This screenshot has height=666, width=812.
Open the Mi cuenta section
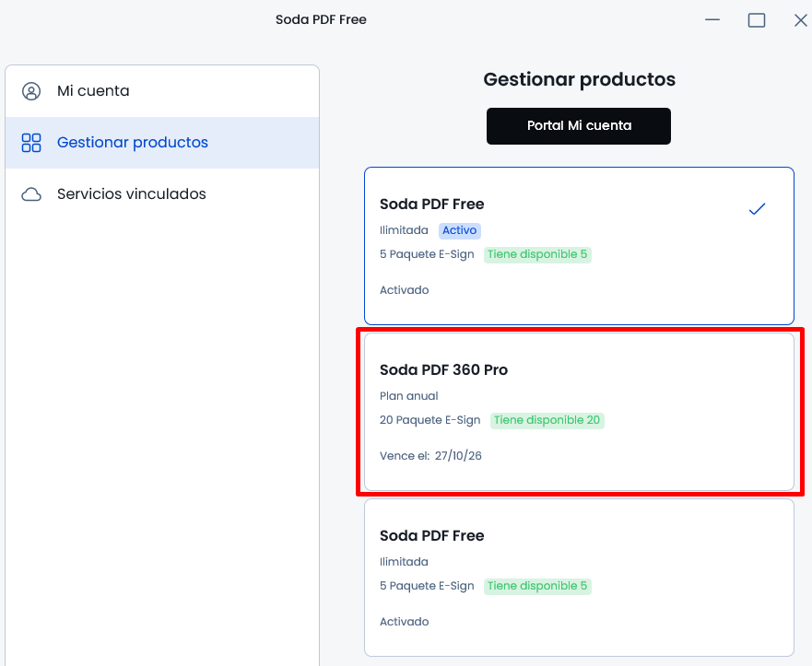click(162, 91)
